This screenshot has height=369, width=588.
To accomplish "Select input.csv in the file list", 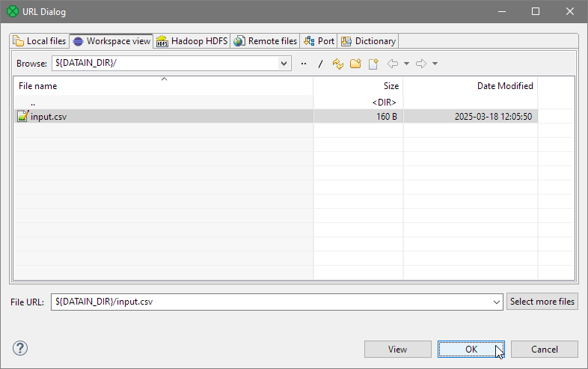I will [x=49, y=117].
